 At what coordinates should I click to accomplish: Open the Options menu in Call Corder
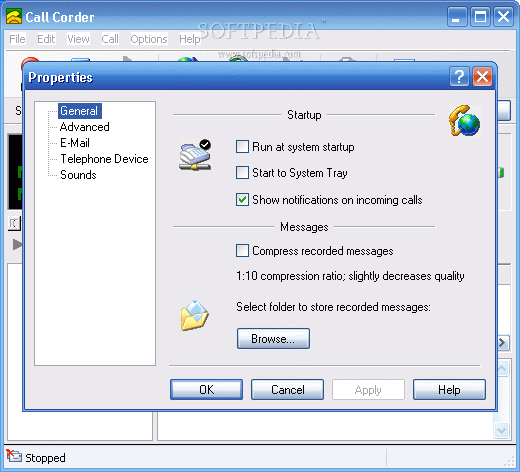[x=149, y=39]
